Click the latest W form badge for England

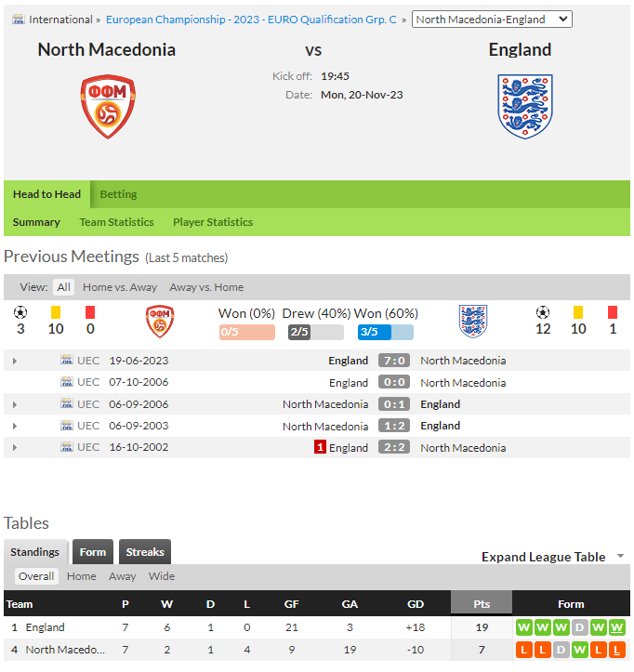(616, 627)
